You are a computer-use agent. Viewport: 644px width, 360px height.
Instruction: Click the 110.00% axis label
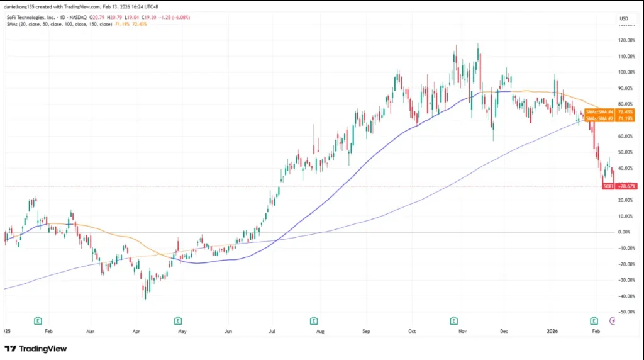click(x=627, y=56)
